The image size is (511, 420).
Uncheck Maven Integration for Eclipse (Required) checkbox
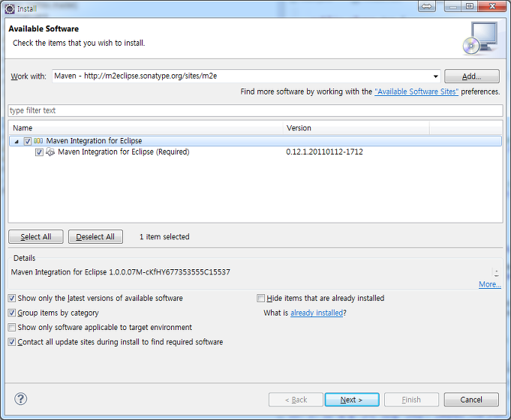(39, 152)
